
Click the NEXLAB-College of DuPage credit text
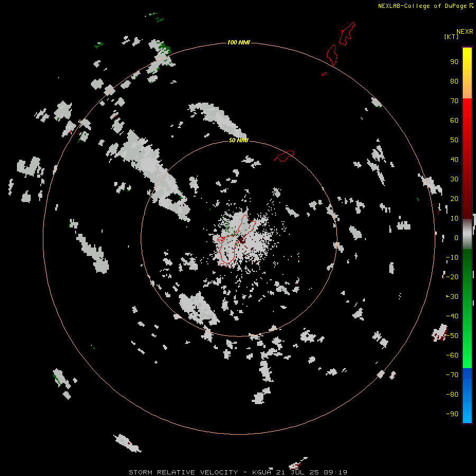tap(423, 6)
